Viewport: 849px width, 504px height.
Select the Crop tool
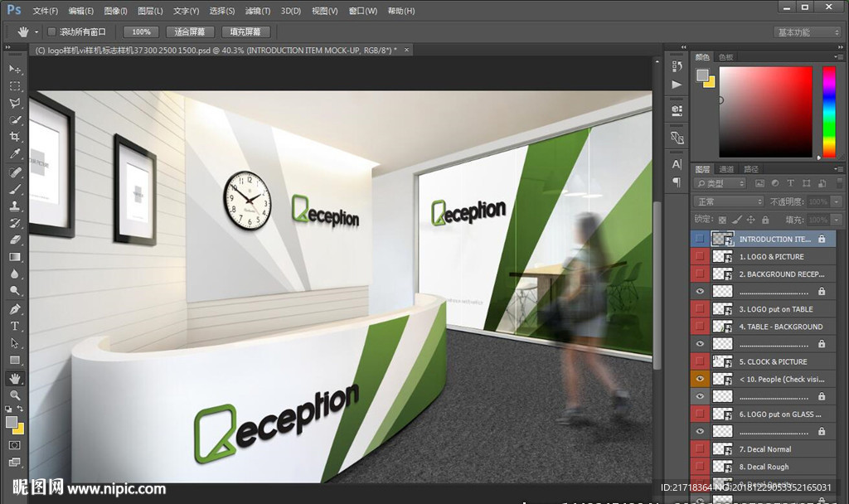[x=15, y=138]
